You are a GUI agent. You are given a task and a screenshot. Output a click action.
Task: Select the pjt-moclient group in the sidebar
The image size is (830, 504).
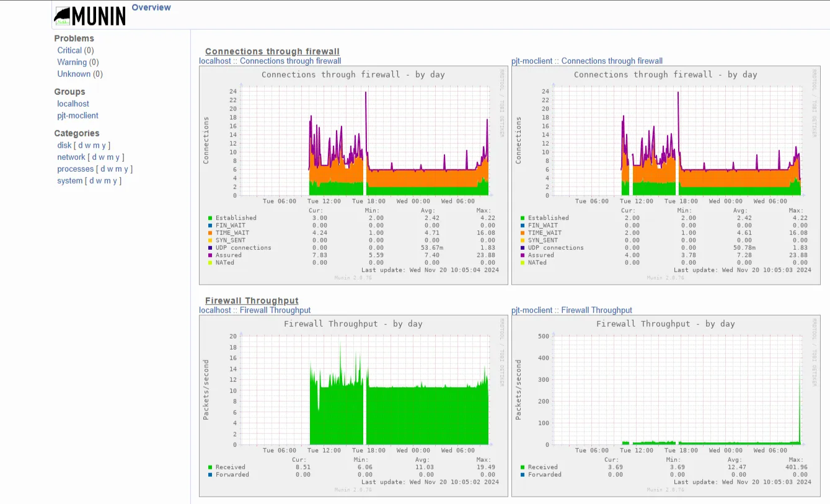(x=77, y=115)
